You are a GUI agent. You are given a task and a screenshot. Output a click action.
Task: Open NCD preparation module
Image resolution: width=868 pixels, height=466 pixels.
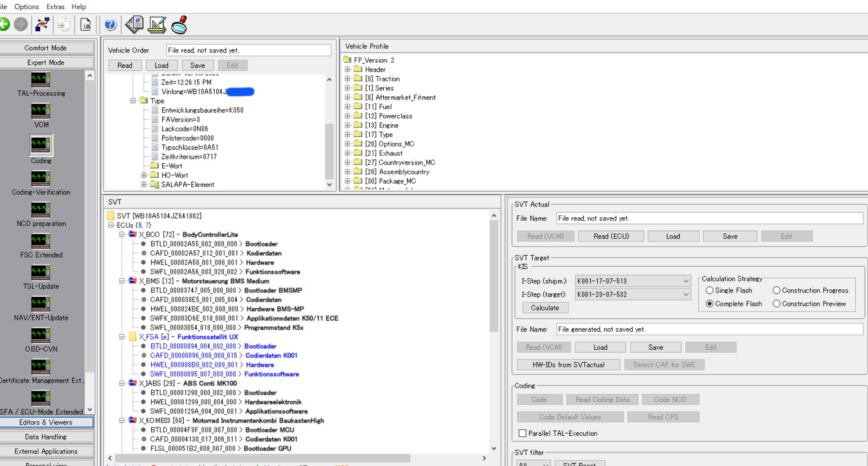(x=41, y=210)
